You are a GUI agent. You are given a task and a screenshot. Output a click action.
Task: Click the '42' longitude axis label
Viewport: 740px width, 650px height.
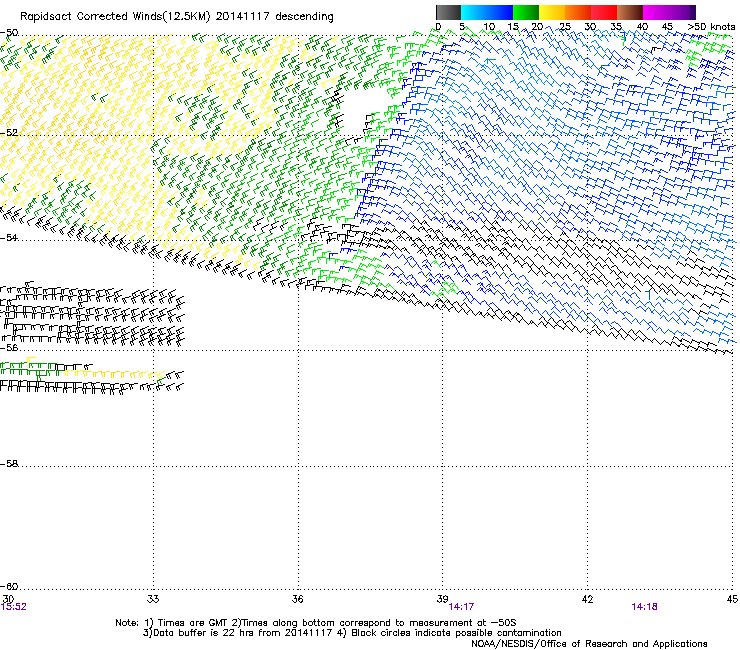(x=587, y=599)
